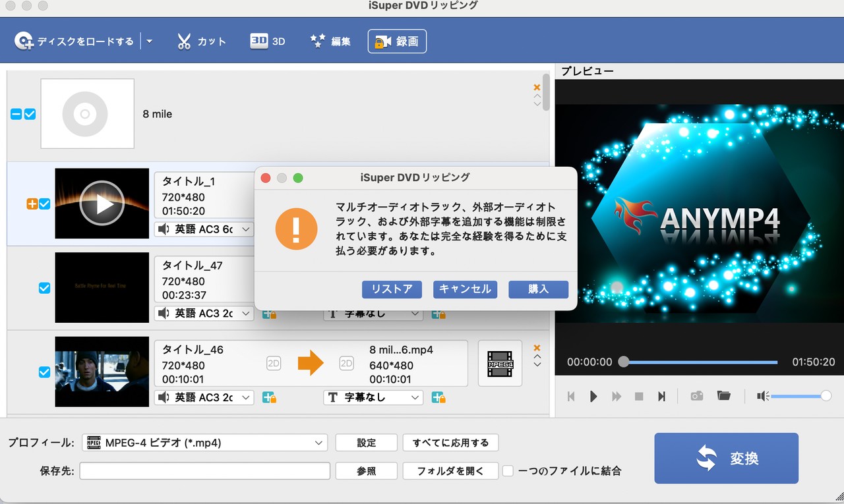The height and width of the screenshot is (504, 844).
Task: Remove タイトル_46 with orange X
Action: coord(537,348)
